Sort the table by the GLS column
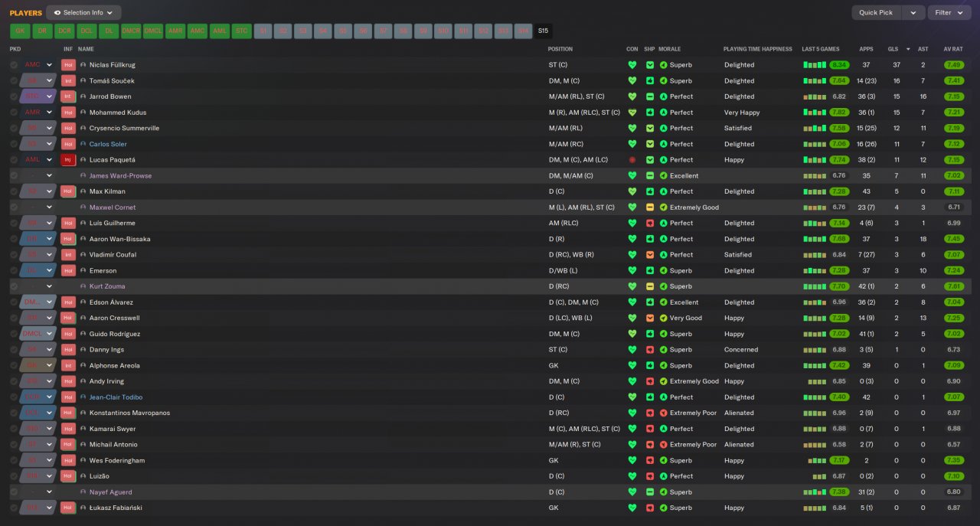The image size is (980, 526). [x=893, y=49]
